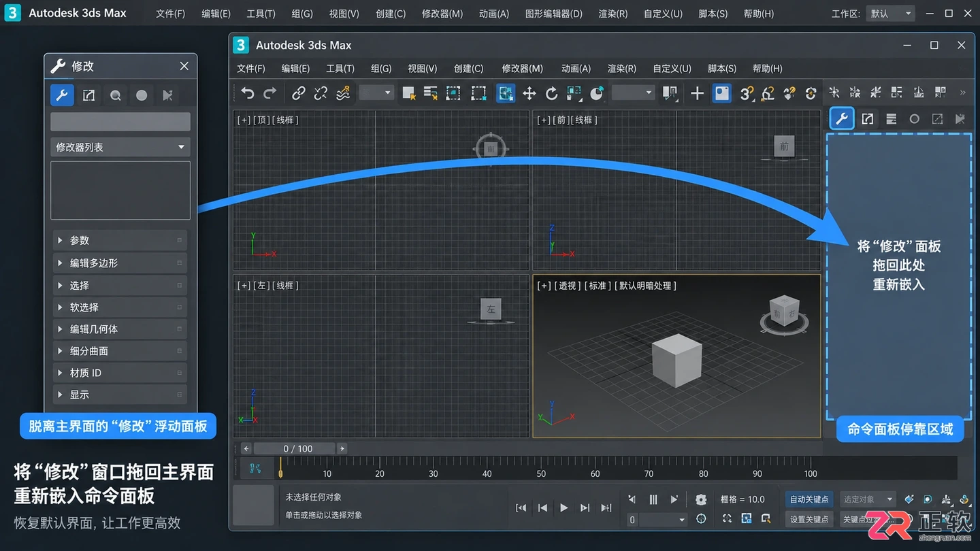
Task: Click the highlighted Select and Manipulate icon
Action: (x=506, y=93)
